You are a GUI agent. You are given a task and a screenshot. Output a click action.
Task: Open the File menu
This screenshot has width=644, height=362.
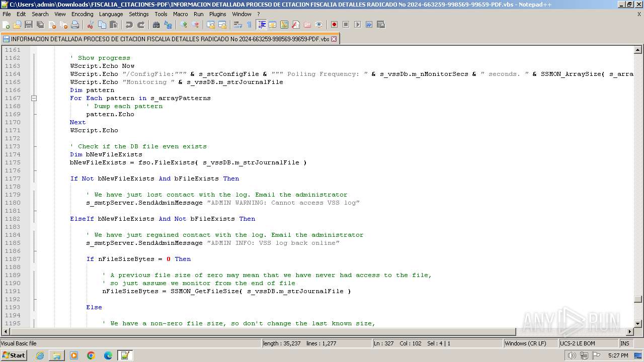pyautogui.click(x=7, y=14)
